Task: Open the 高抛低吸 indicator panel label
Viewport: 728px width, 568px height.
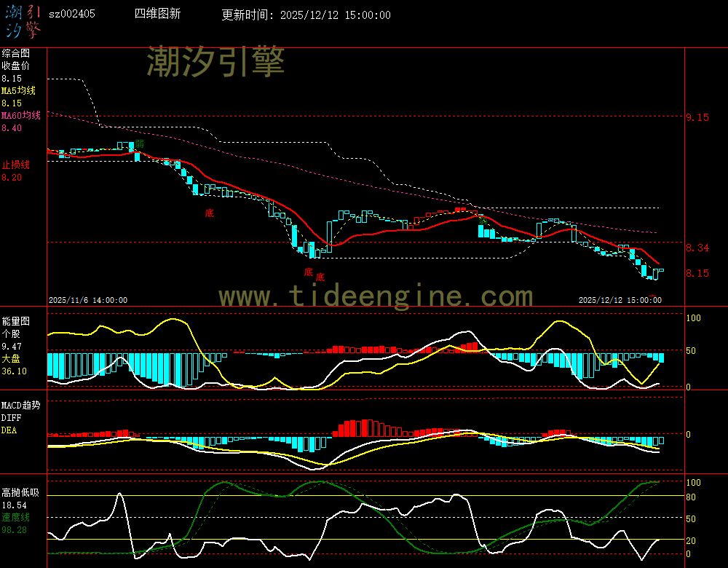Action: tap(20, 492)
